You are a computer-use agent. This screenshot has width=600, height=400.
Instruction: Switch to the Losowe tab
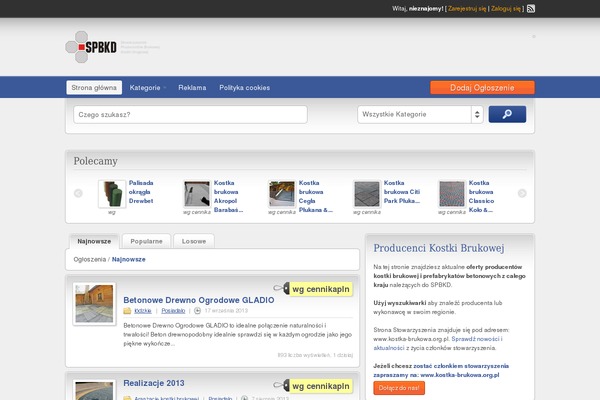coord(194,241)
